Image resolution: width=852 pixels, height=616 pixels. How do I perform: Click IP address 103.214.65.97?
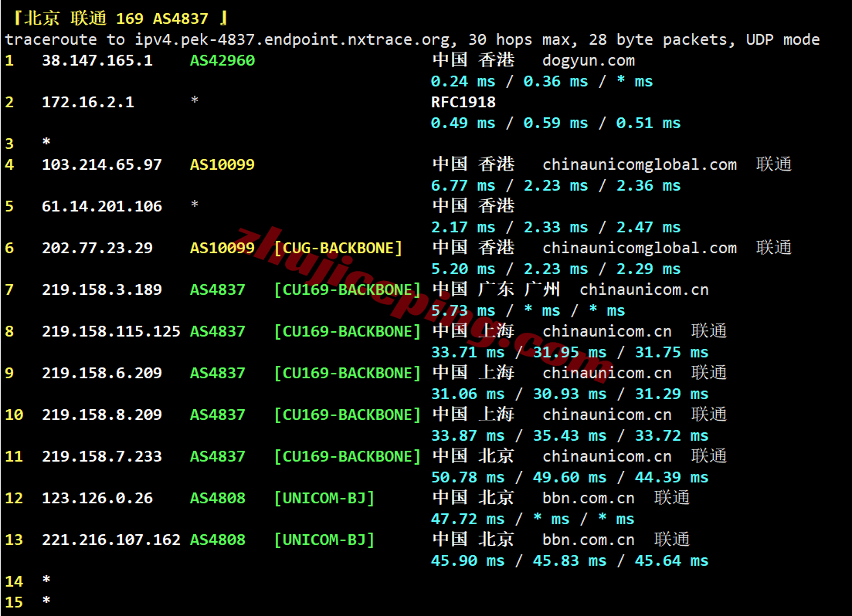click(102, 164)
